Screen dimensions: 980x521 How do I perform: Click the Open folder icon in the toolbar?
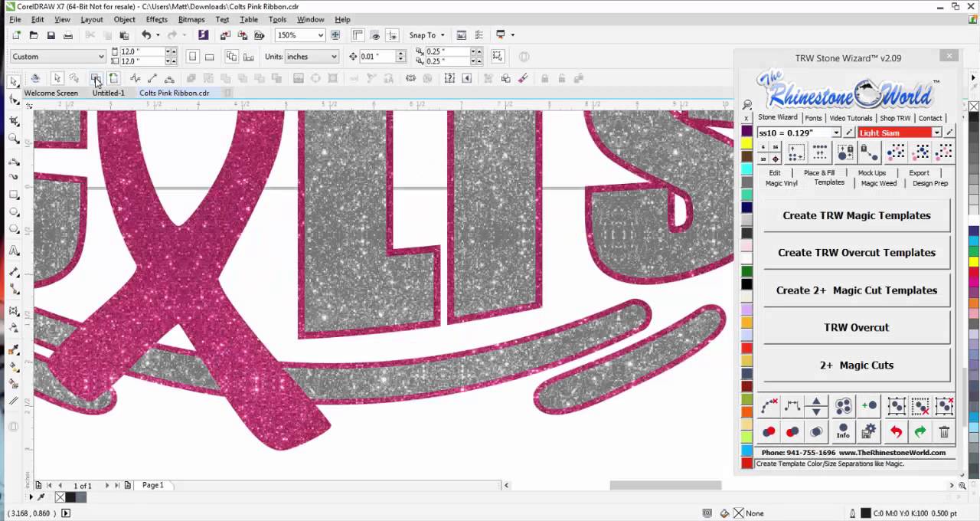(34, 35)
